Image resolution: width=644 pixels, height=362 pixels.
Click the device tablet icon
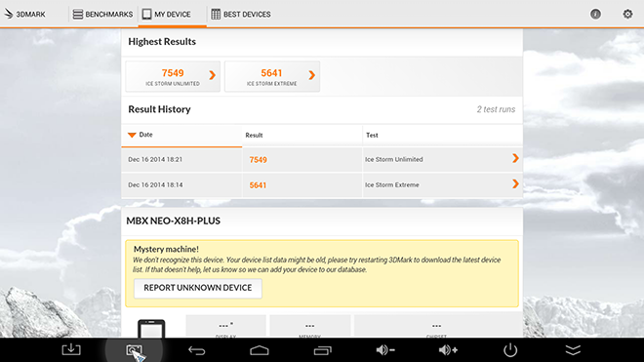click(151, 329)
